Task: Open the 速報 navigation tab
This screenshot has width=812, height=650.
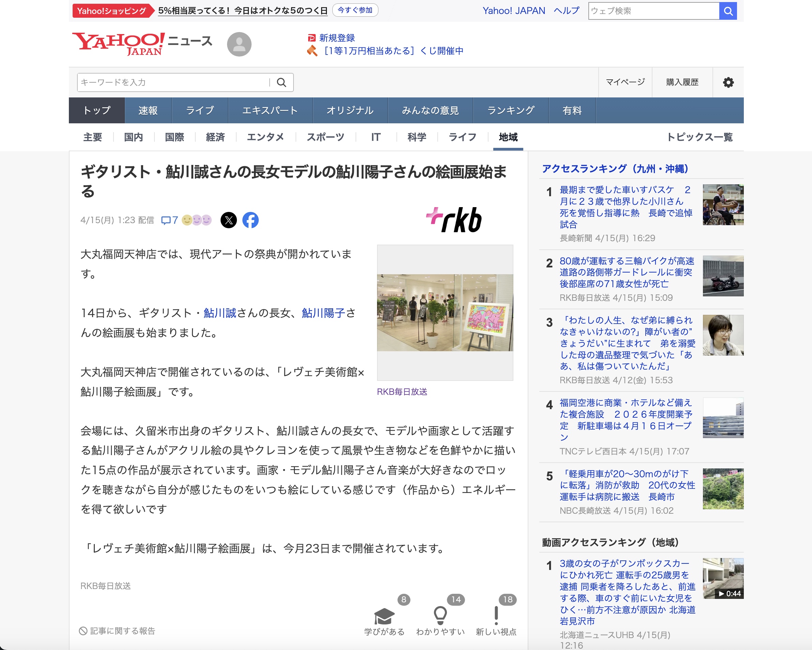Action: (x=148, y=110)
